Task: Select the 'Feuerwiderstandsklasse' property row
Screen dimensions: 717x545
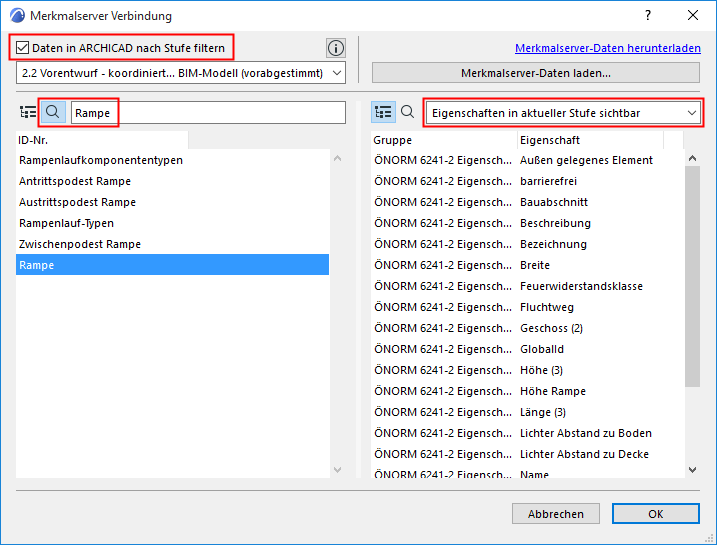Action: pos(581,286)
